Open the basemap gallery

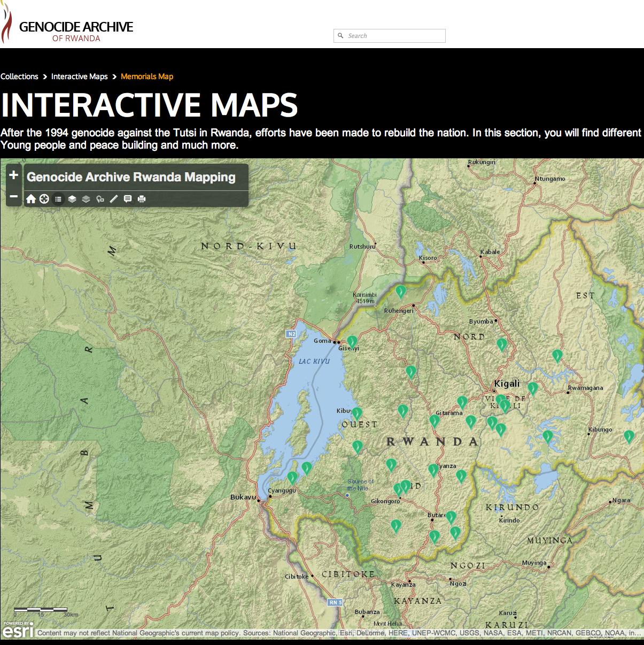(x=86, y=199)
